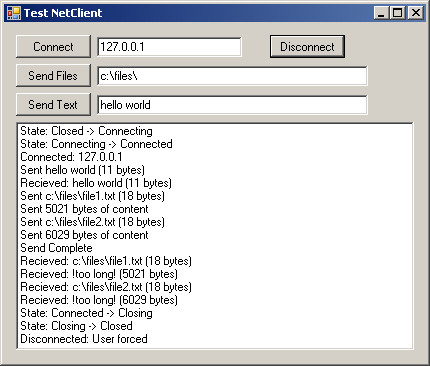Click the Connect button

53,47
